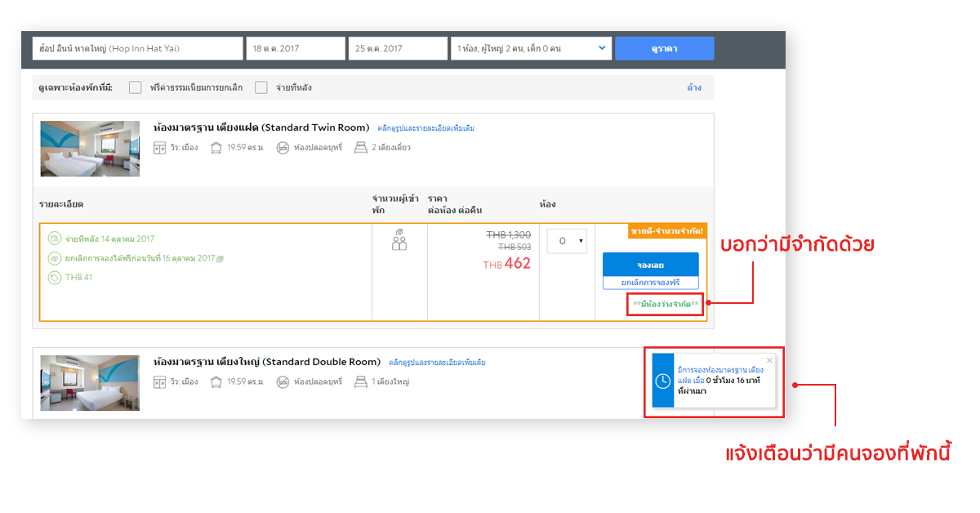The image size is (980, 513).
Task: Open the room quantity dropdown showing 0
Action: pos(567,241)
